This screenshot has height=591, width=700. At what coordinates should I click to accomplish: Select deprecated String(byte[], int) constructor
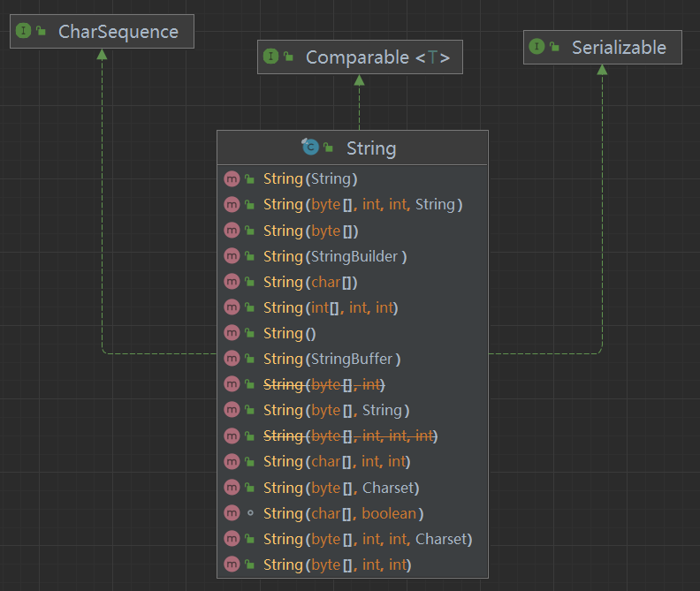tap(324, 384)
